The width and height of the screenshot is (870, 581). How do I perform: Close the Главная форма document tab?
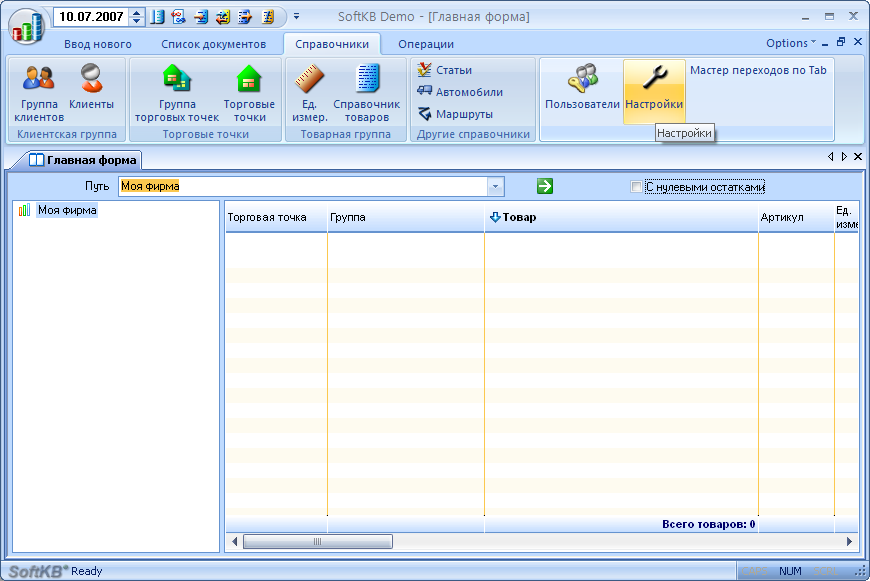coord(858,156)
